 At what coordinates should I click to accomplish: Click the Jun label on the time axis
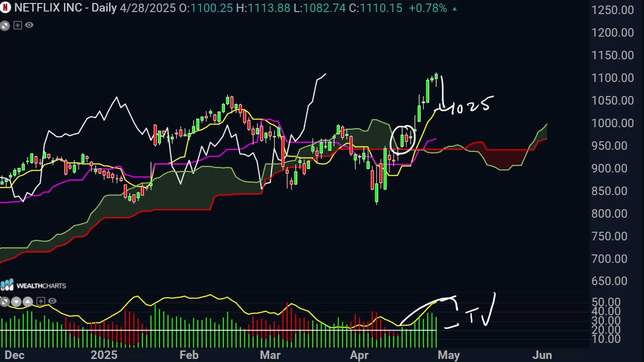(x=542, y=355)
